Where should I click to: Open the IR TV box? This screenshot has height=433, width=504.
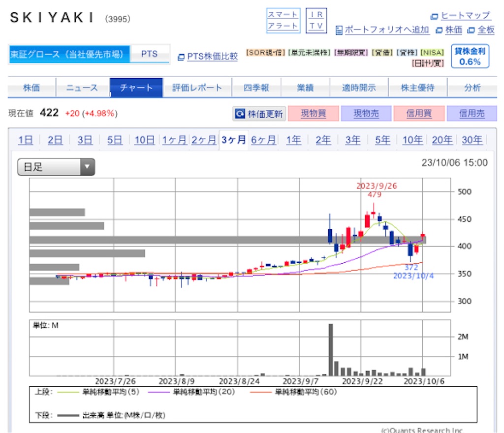pyautogui.click(x=316, y=20)
